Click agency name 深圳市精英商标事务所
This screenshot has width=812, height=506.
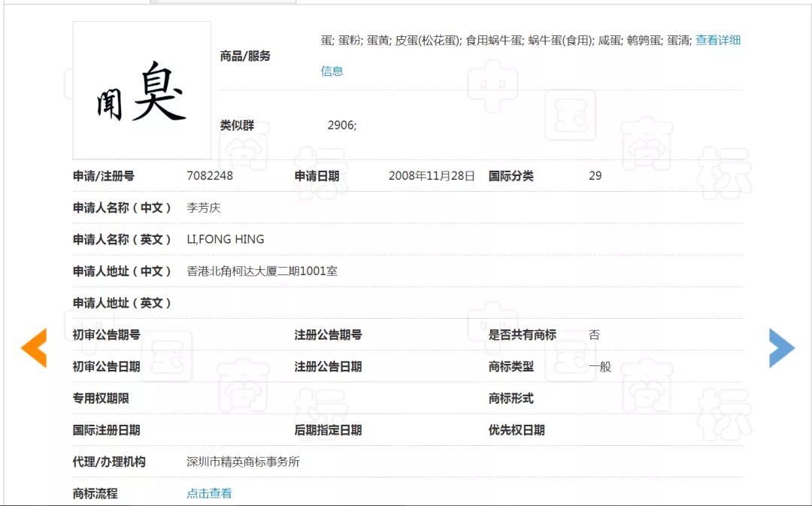(x=243, y=462)
